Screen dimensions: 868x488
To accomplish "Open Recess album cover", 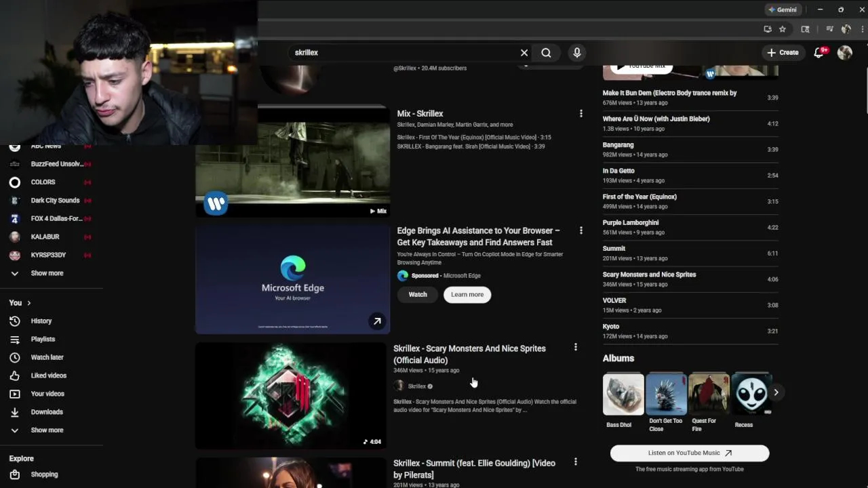I will point(751,394).
